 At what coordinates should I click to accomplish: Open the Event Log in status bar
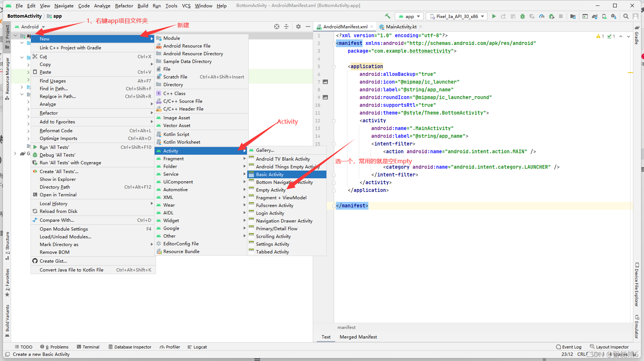pyautogui.click(x=569, y=347)
